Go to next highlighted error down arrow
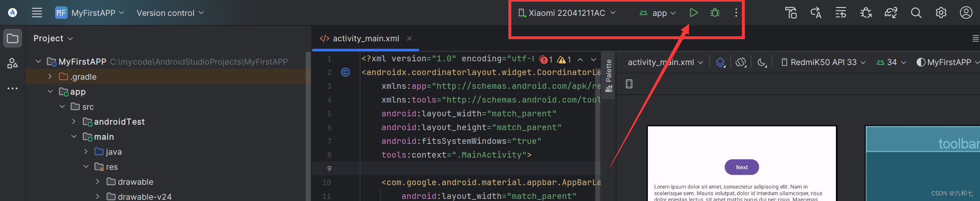 point(594,60)
